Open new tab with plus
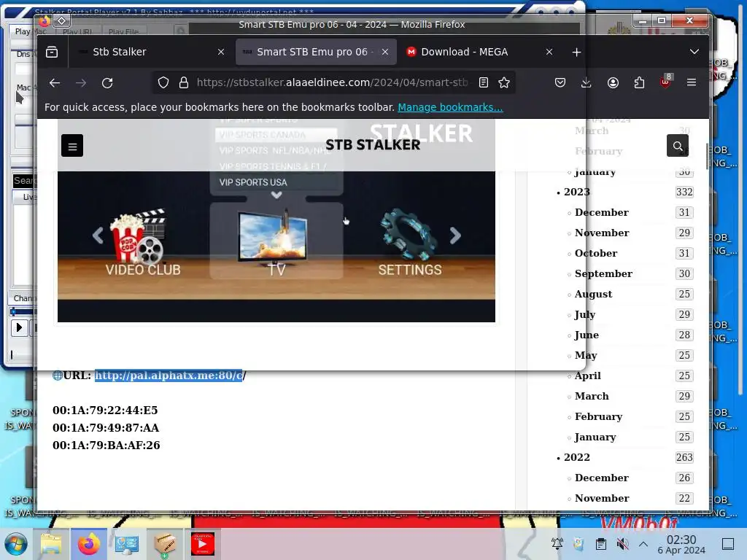 point(576,52)
